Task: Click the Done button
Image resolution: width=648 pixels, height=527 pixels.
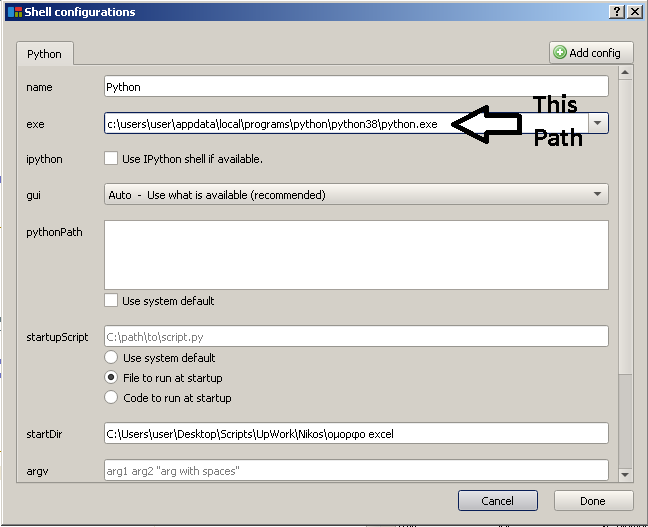Action: pyautogui.click(x=593, y=501)
